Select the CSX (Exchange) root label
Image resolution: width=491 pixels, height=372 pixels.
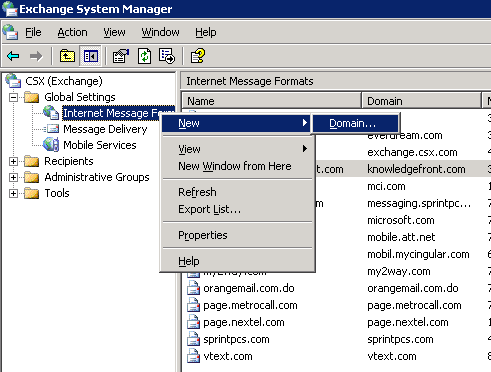(64, 81)
